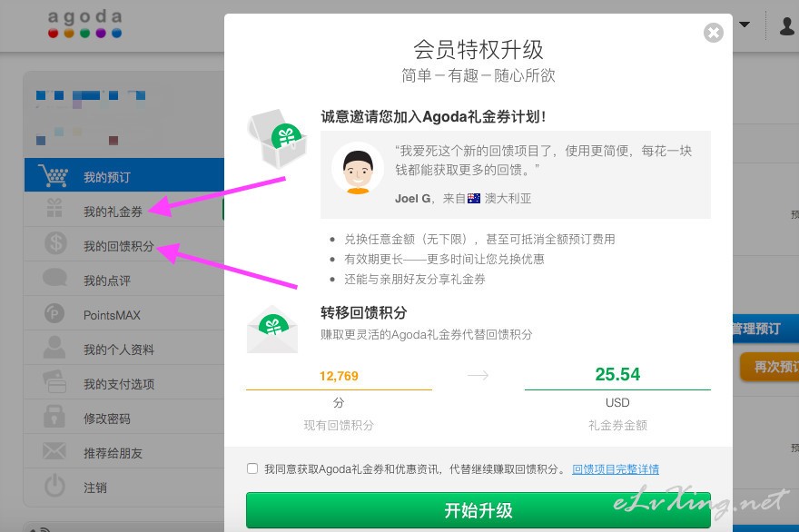Open 我的点评 menu item

point(123,280)
